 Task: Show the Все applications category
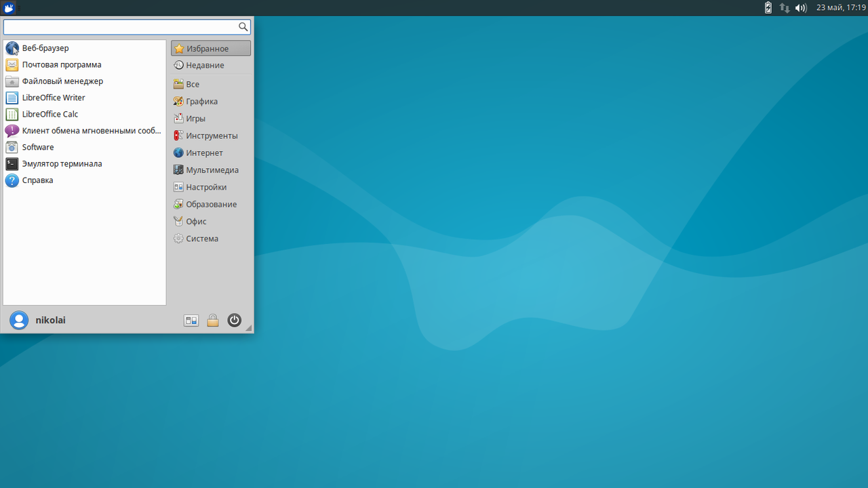click(211, 84)
